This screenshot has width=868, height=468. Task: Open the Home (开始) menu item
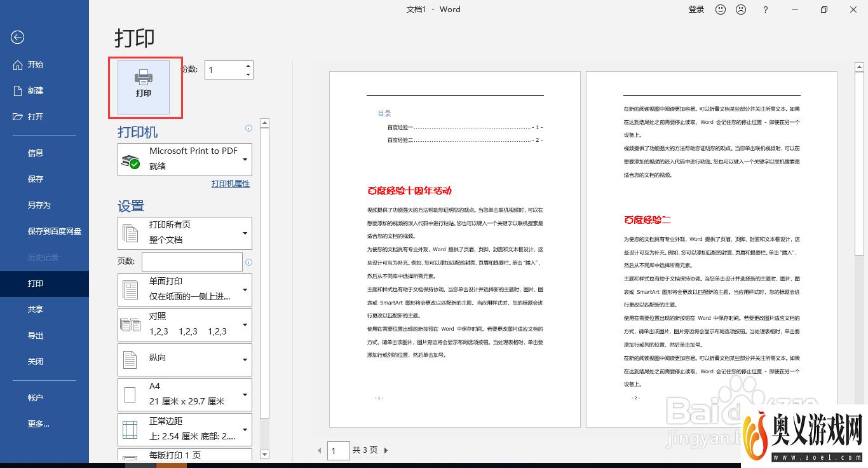[x=44, y=65]
